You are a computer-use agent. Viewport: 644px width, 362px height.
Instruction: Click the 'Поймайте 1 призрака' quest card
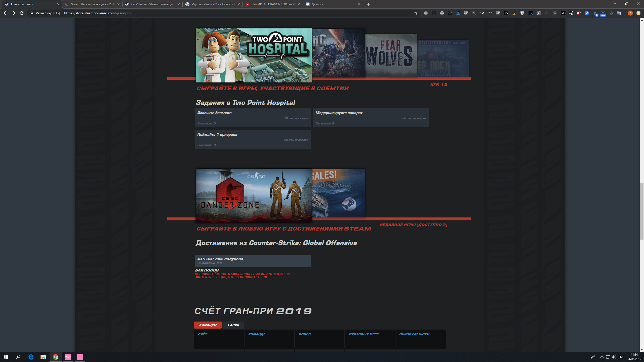pos(253,139)
